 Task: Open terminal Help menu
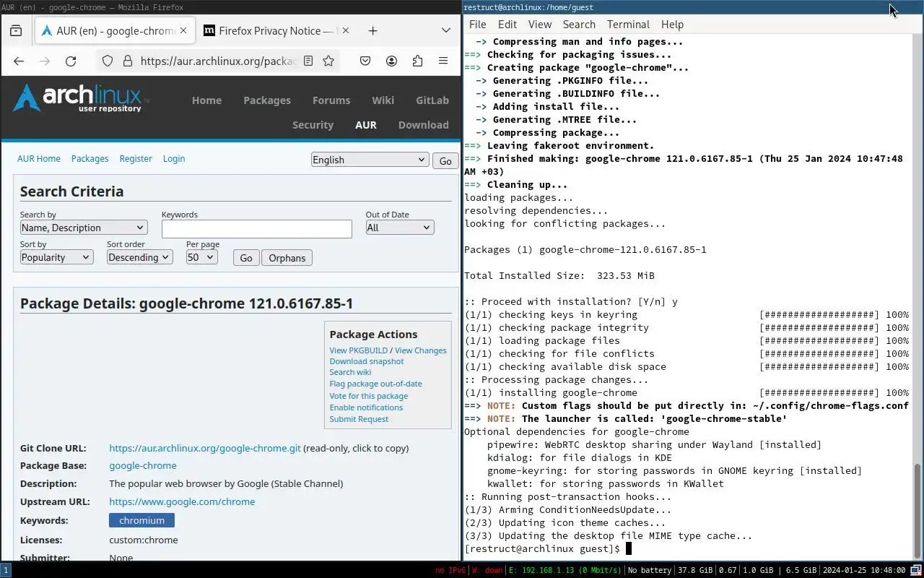tap(672, 25)
